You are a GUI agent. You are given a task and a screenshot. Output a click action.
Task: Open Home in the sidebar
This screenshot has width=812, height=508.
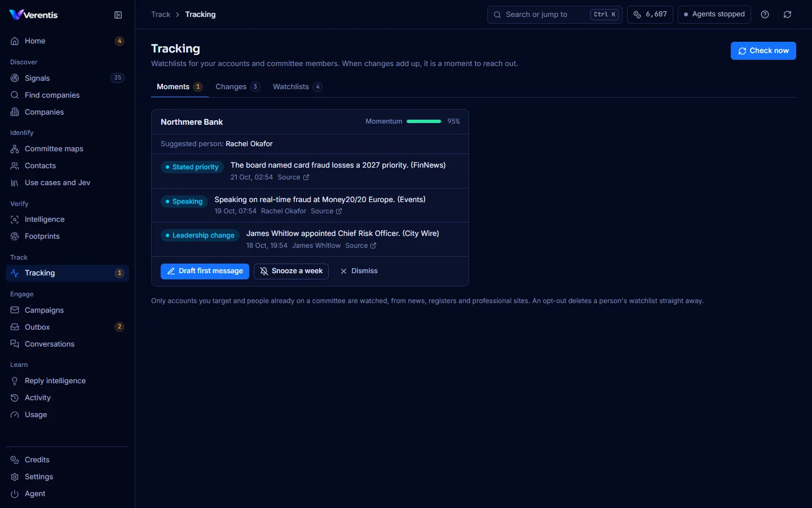(67, 41)
